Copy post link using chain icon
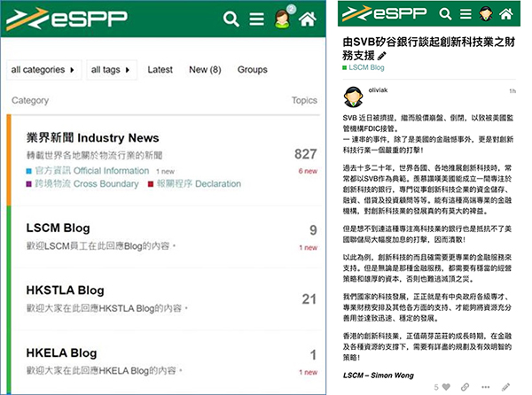Viewport: 532px width, 395px height. 465,387
